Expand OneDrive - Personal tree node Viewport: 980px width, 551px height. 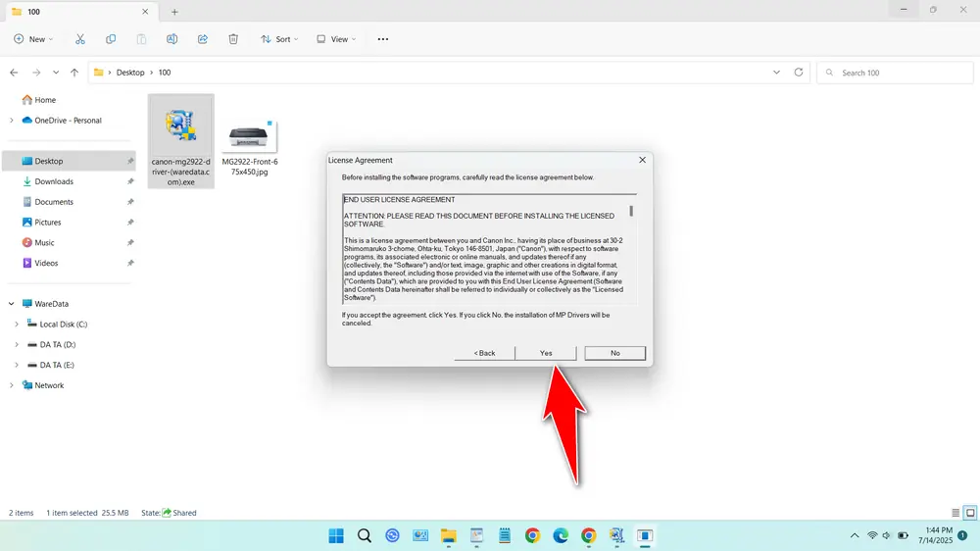[11, 120]
